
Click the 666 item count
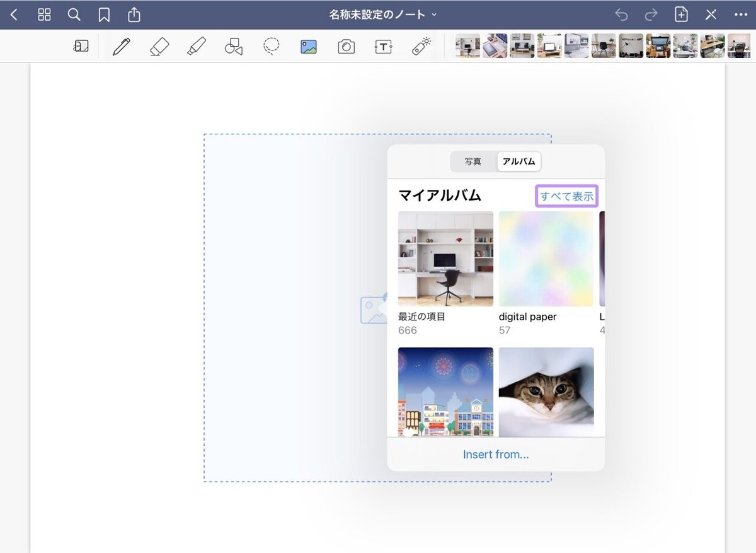tap(408, 330)
